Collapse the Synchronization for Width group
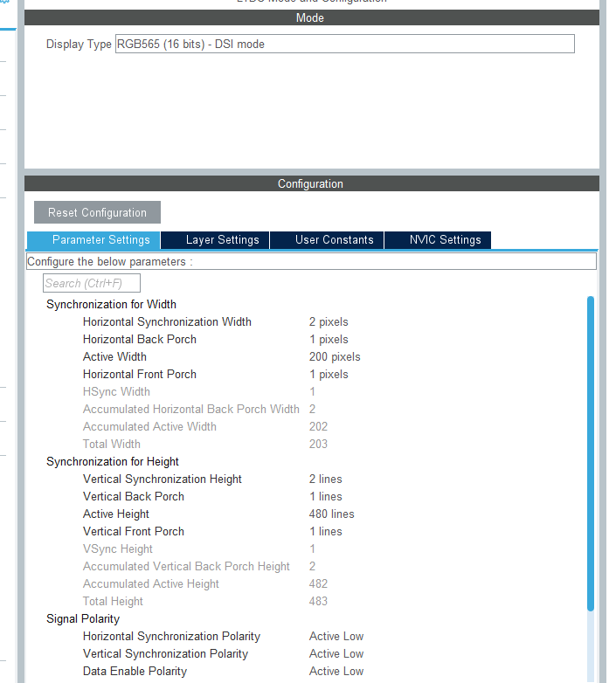The width and height of the screenshot is (616, 683). [111, 305]
